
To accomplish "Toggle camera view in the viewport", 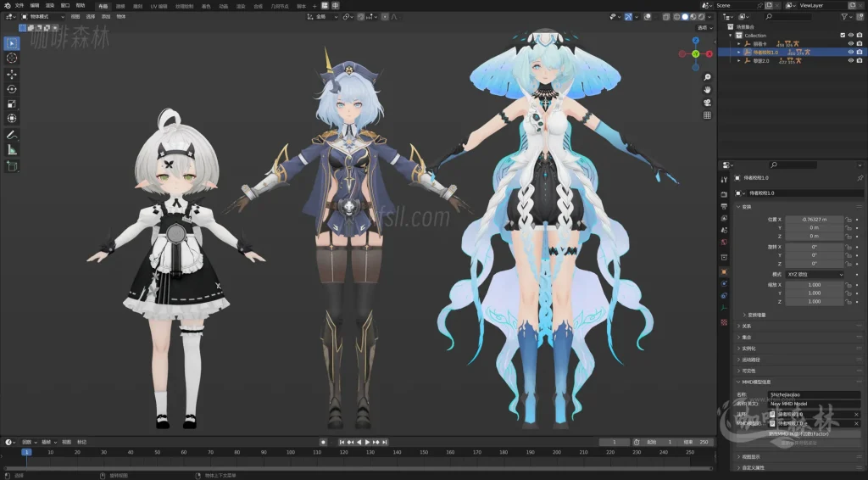I will point(707,103).
